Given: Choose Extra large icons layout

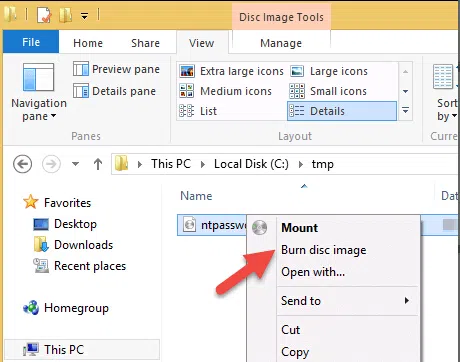Looking at the screenshot, I should pyautogui.click(x=231, y=71).
